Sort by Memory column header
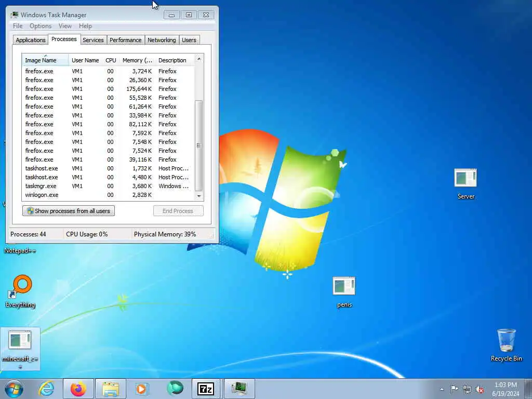The width and height of the screenshot is (532, 399). click(x=137, y=60)
